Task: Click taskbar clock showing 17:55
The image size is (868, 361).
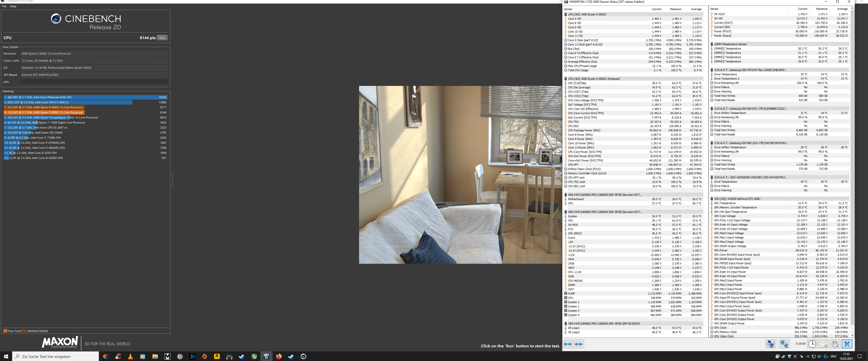Action: [846, 356]
